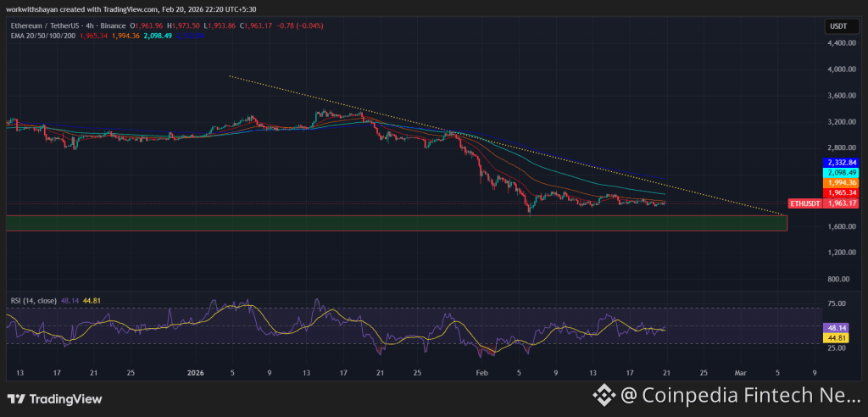Select the orange 1,994.36 EMA price label

840,182
